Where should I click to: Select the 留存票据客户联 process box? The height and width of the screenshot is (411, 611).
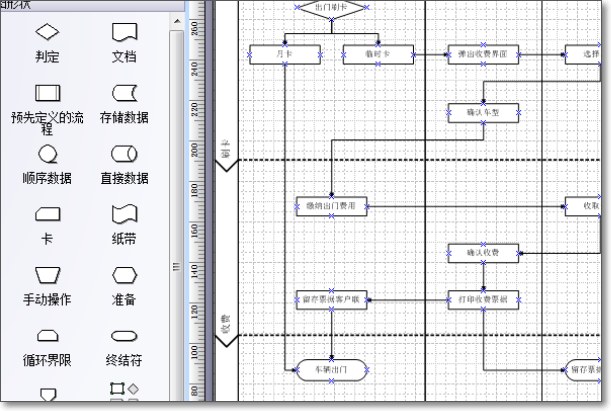pos(332,300)
